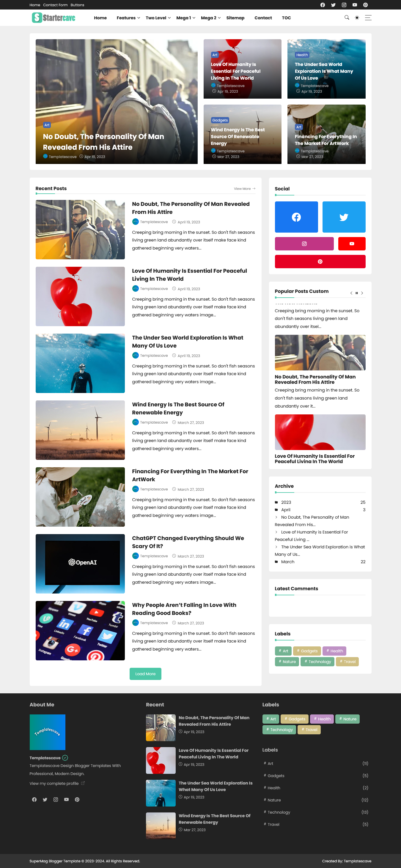
Task: Open the hamburger side menu icon
Action: 368,18
